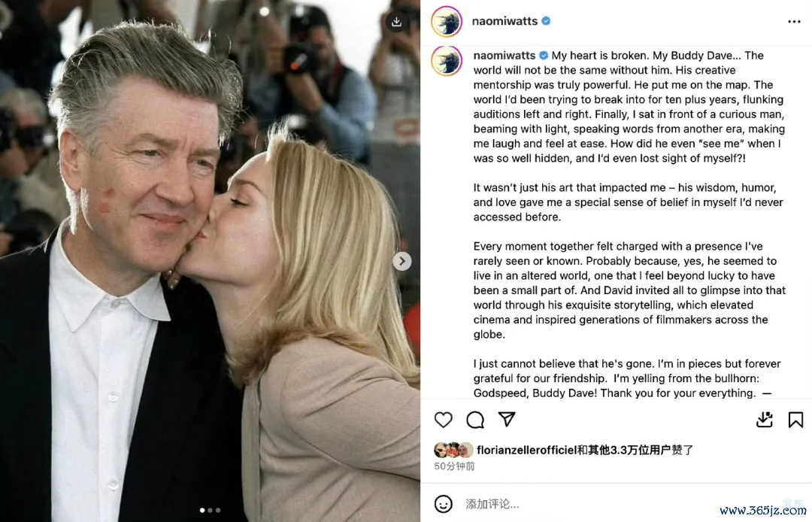
Task: Like the post with the heart icon
Action: click(x=444, y=420)
